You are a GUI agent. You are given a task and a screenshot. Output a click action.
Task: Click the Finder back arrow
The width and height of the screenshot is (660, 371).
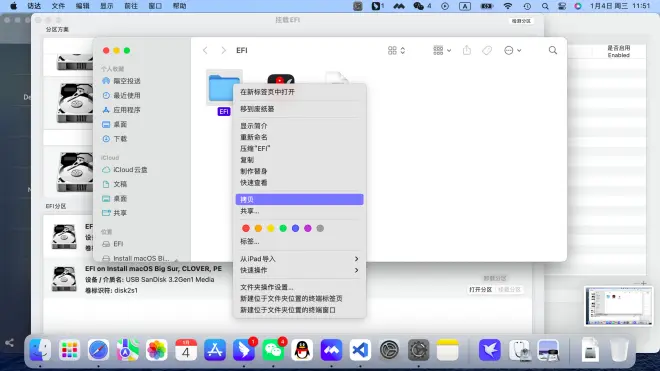205,51
